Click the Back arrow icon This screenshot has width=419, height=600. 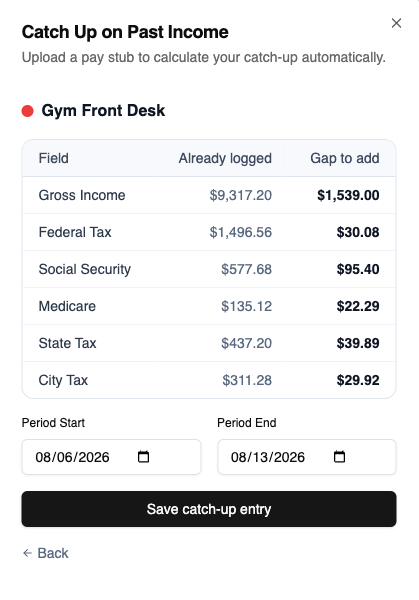pyautogui.click(x=27, y=553)
